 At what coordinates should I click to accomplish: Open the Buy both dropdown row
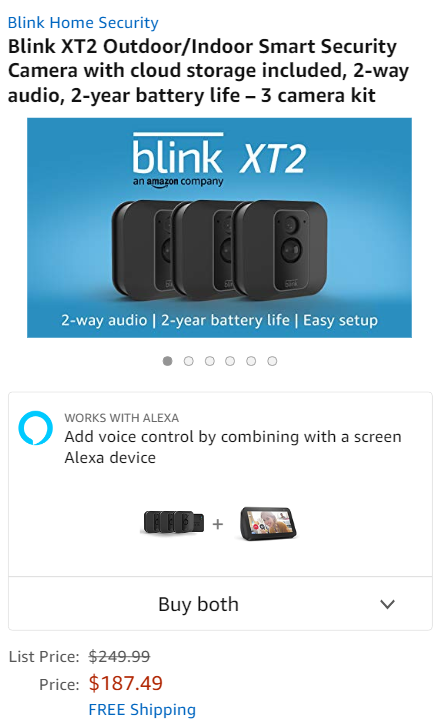point(220,603)
